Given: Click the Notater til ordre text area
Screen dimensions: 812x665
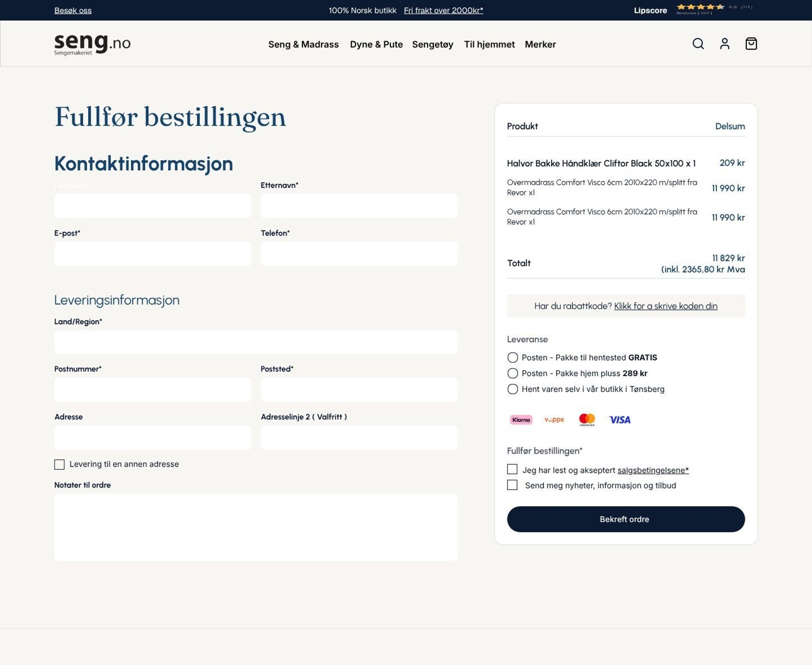Looking at the screenshot, I should pos(256,527).
